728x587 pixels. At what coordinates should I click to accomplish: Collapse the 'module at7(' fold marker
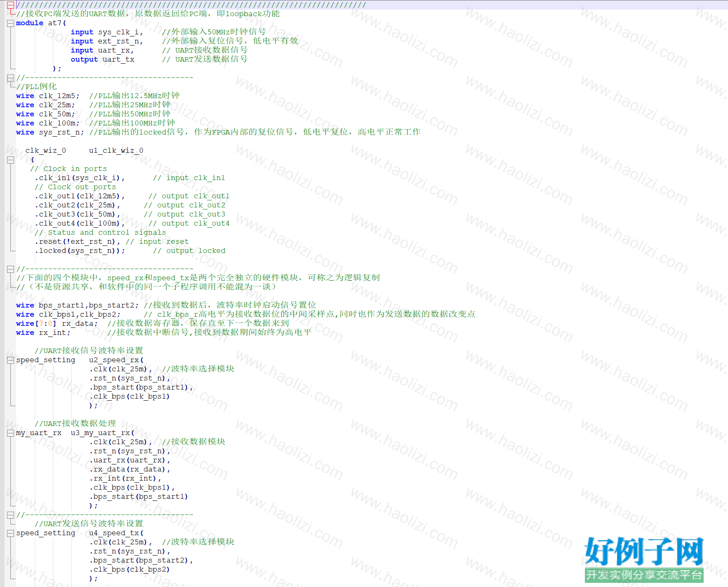11,23
